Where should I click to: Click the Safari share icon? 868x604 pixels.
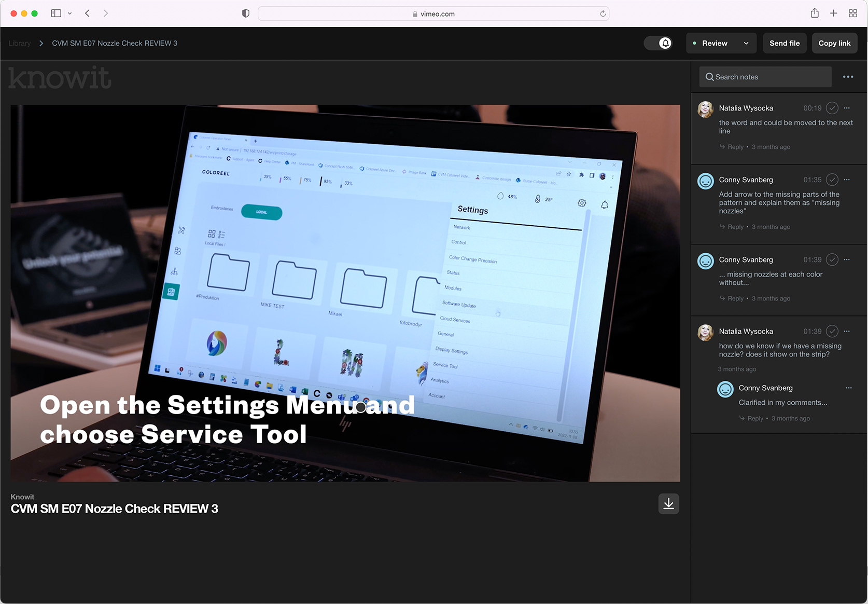point(814,13)
